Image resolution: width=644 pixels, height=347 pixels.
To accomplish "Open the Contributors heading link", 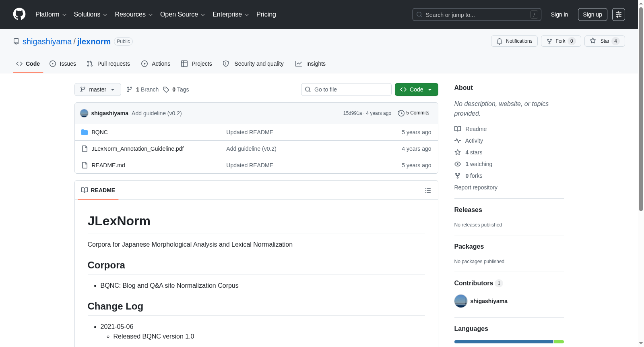I will point(479,283).
